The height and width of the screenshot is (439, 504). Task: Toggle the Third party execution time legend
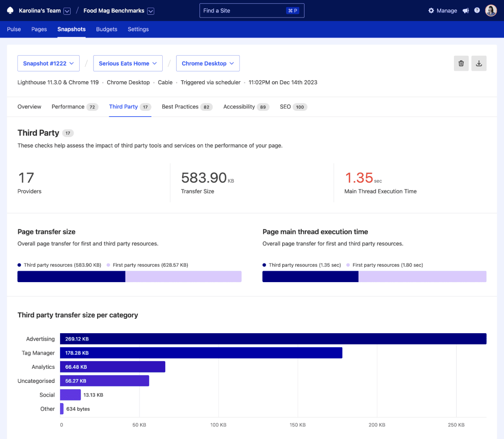[264, 265]
